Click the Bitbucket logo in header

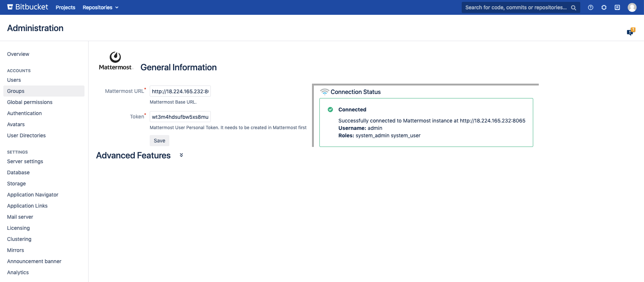(x=28, y=7)
